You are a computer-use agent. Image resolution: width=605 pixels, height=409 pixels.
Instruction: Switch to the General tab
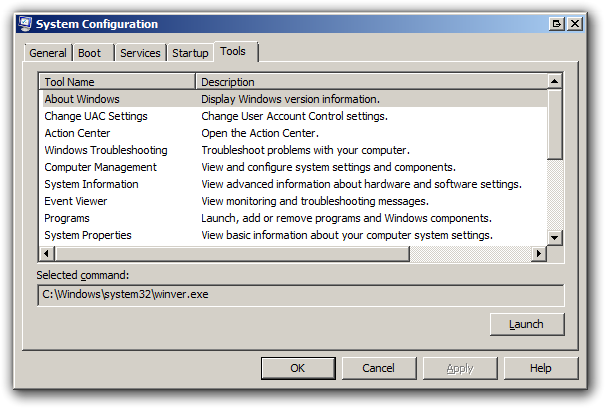(x=48, y=53)
